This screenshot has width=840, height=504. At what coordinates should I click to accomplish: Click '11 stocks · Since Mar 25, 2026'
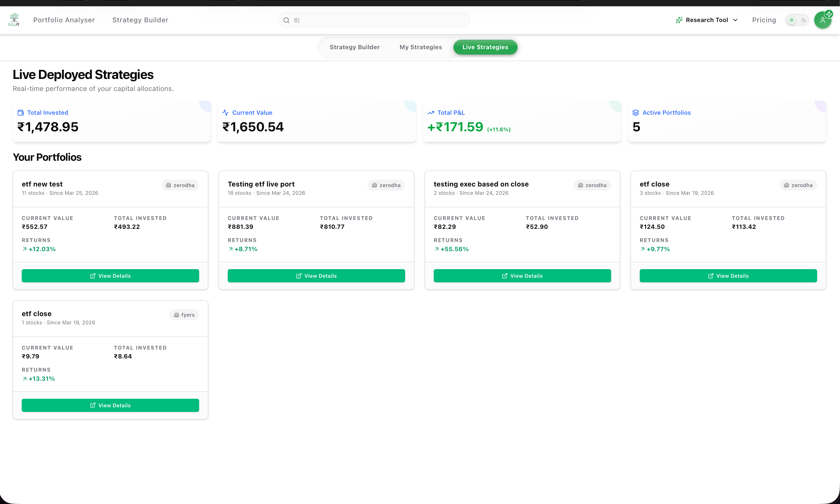click(x=60, y=193)
